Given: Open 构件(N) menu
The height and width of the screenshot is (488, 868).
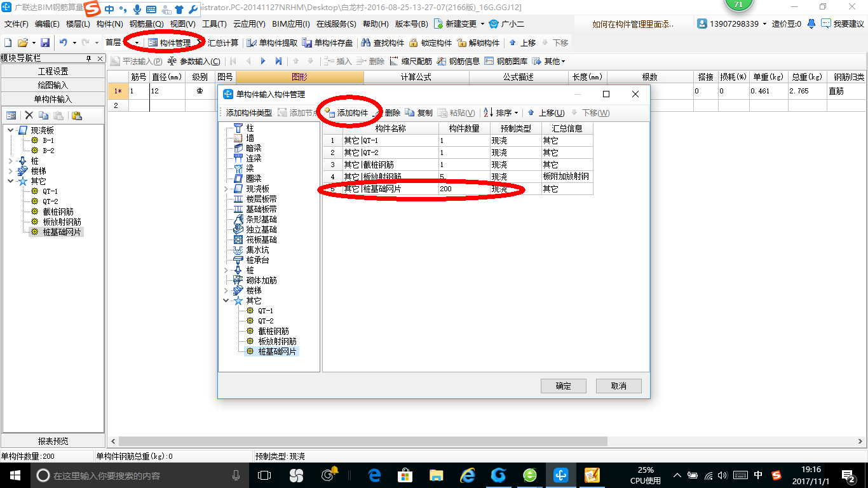Looking at the screenshot, I should coord(110,24).
